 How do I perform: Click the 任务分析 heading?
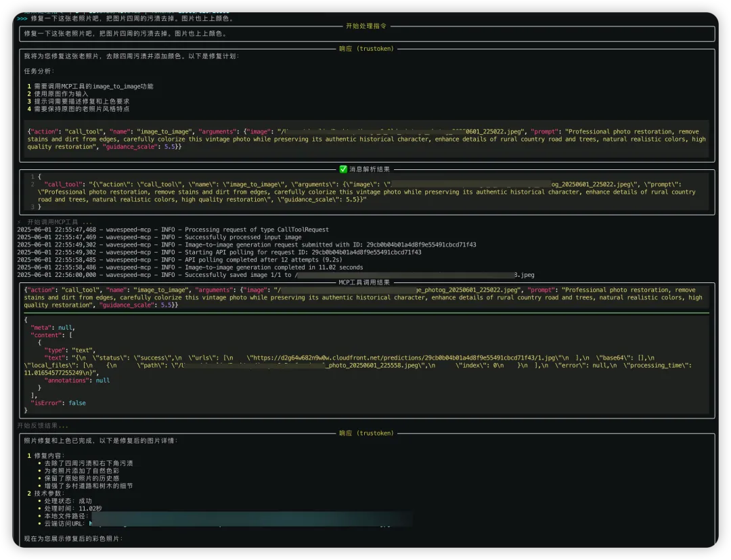pos(39,71)
